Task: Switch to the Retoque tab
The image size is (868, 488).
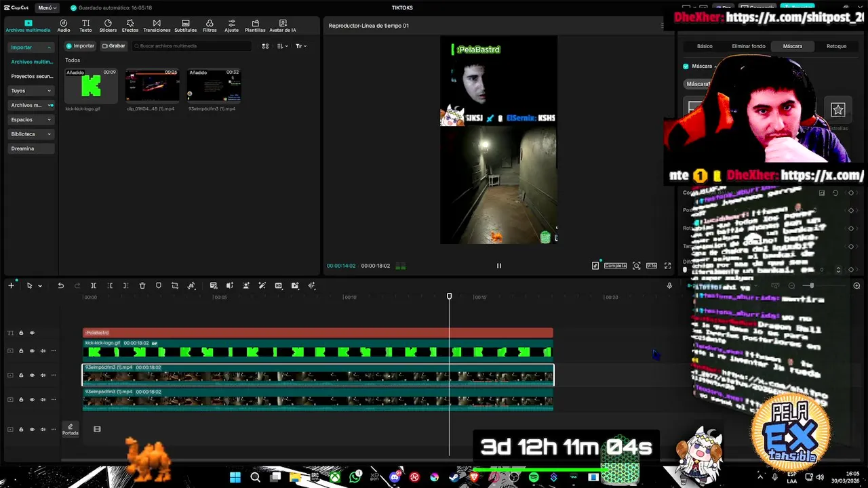Action: tap(836, 46)
